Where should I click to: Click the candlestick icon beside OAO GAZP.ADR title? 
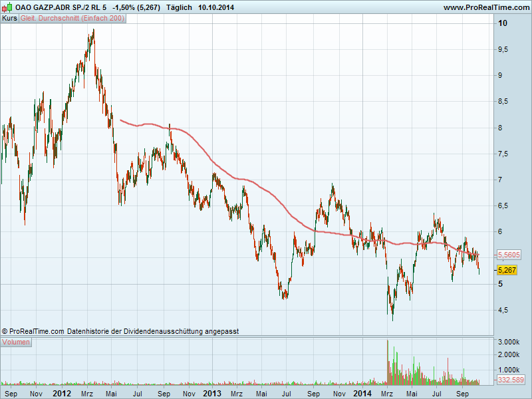tap(7, 7)
